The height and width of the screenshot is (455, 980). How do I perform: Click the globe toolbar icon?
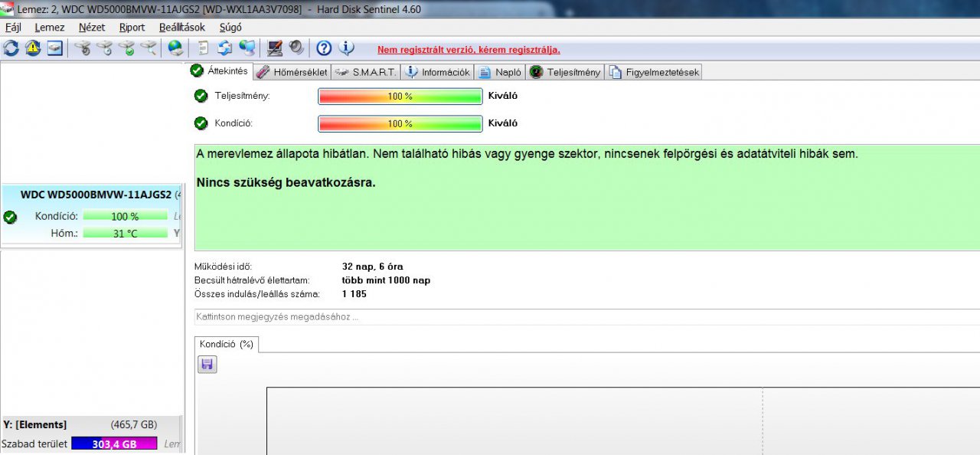coord(176,48)
